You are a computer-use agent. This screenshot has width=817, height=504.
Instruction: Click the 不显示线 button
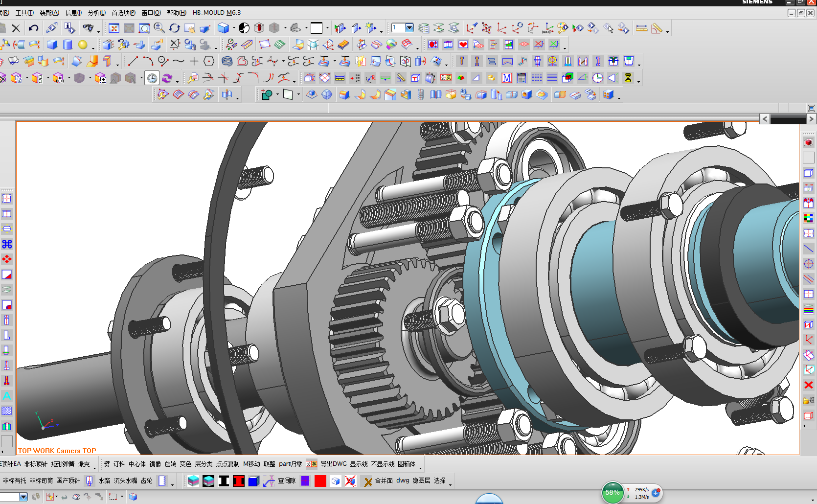click(383, 464)
